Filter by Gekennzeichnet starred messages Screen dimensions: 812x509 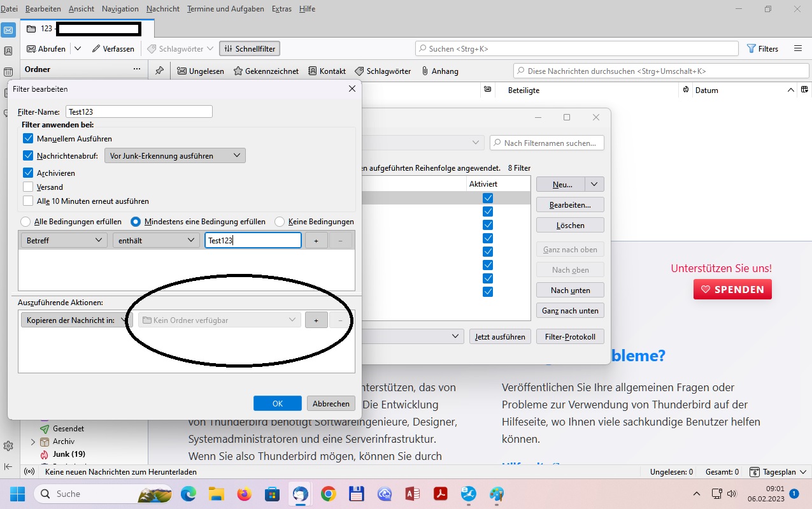coord(266,71)
